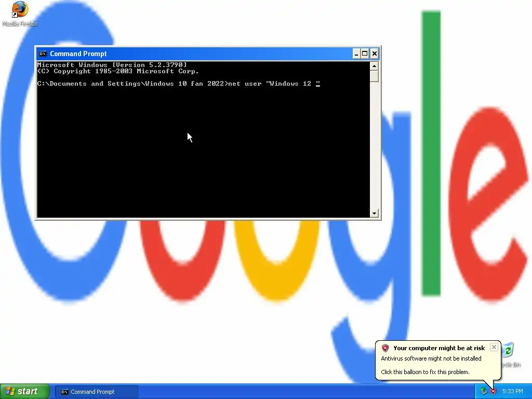Click the red shield icon inside the balloon

tap(385, 348)
